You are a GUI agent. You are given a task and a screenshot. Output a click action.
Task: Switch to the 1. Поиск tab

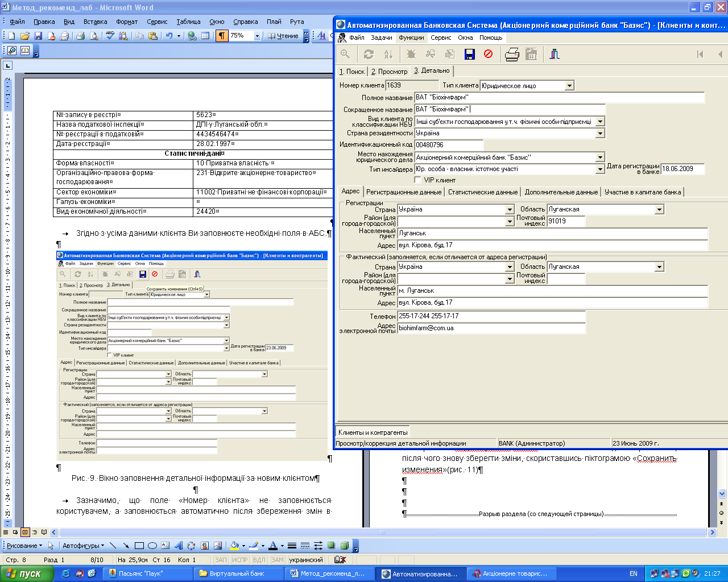coord(352,72)
